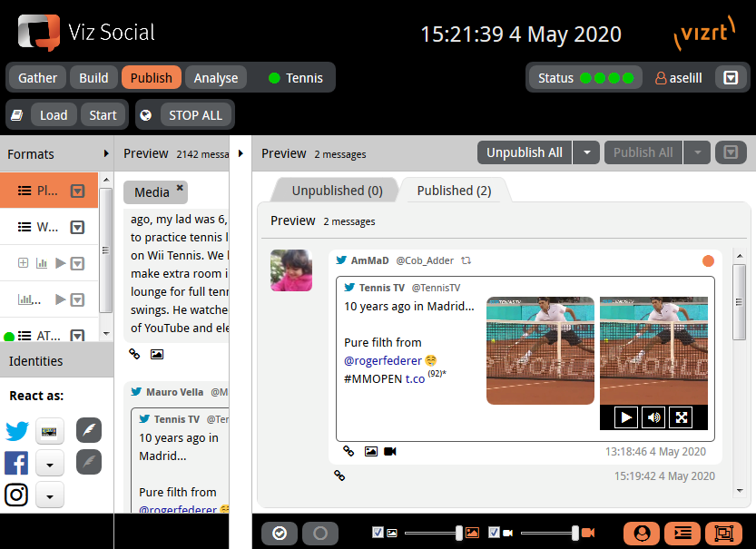Click the Unpublish All button
This screenshot has height=549, width=756.
point(524,152)
